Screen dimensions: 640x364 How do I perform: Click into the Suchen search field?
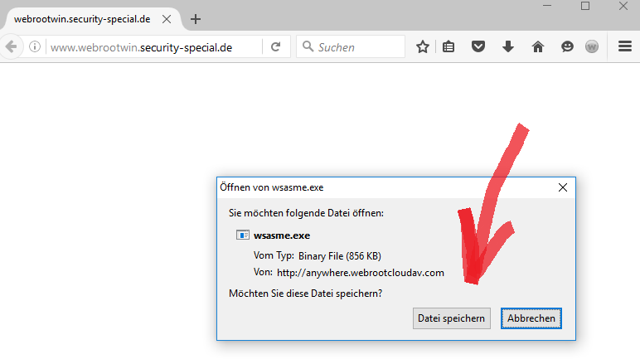tap(356, 47)
